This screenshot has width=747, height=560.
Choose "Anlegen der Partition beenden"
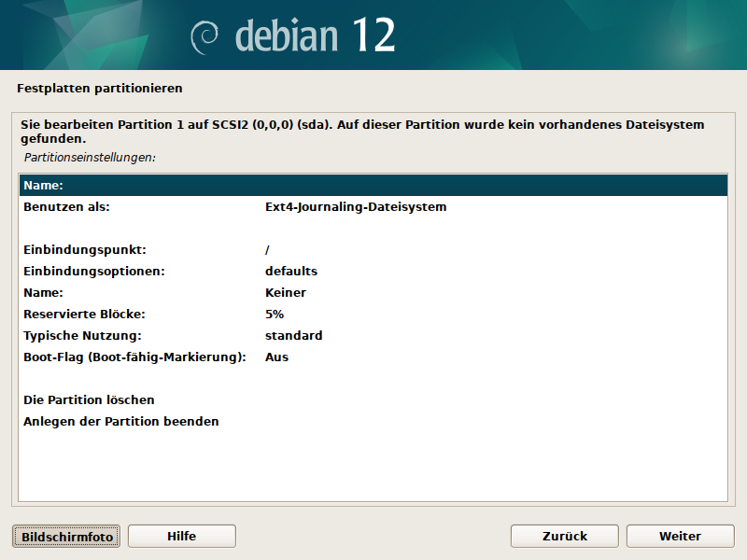click(x=120, y=421)
